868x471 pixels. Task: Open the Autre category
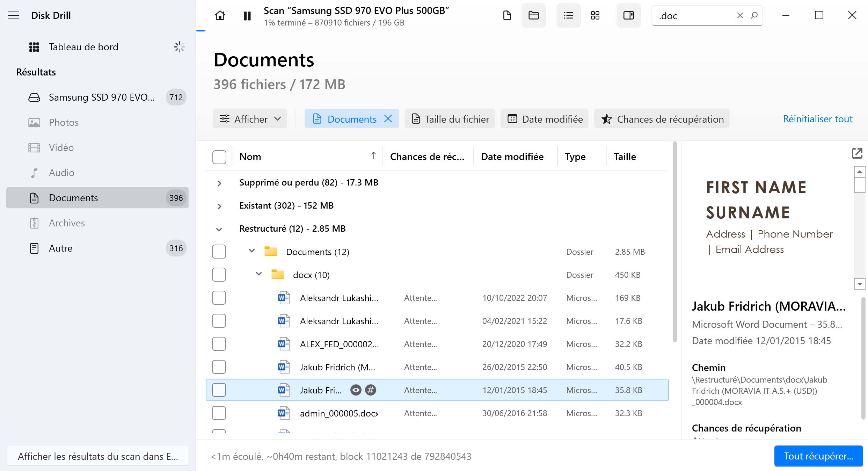point(97,248)
